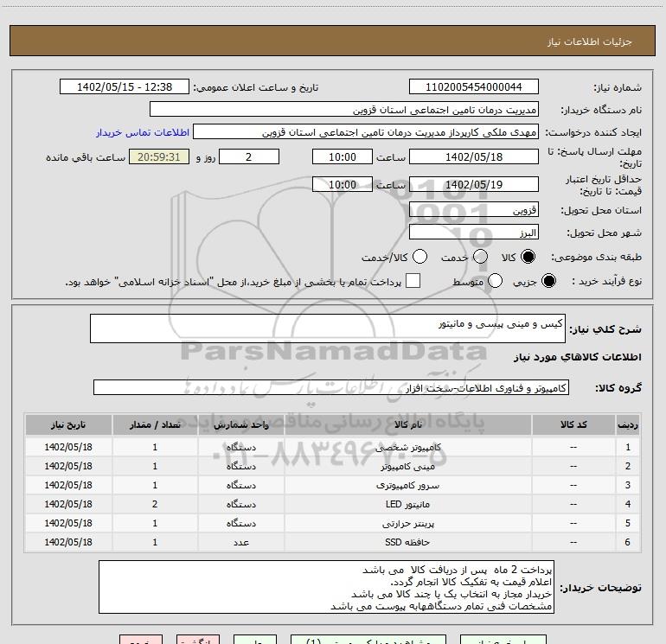Click quantity 2 in the مانیتور LED row
This screenshot has height=644, width=666.
(155, 504)
